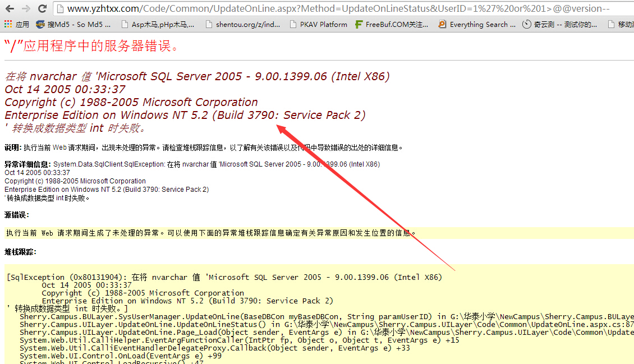Click the "CalliHelper.EventArgFunctionCaller" stack line
The width and height of the screenshot is (634, 364).
coord(240,340)
